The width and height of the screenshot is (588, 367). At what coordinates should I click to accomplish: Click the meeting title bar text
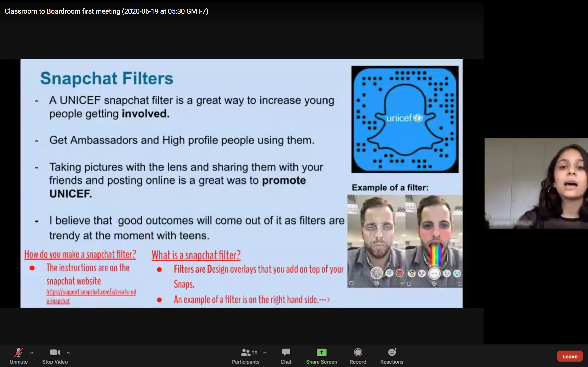click(107, 11)
